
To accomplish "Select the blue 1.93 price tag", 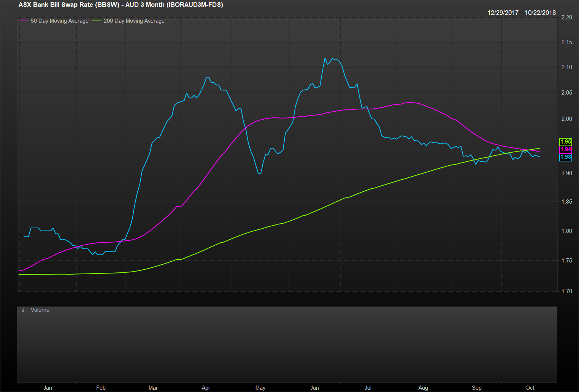I will tap(565, 157).
